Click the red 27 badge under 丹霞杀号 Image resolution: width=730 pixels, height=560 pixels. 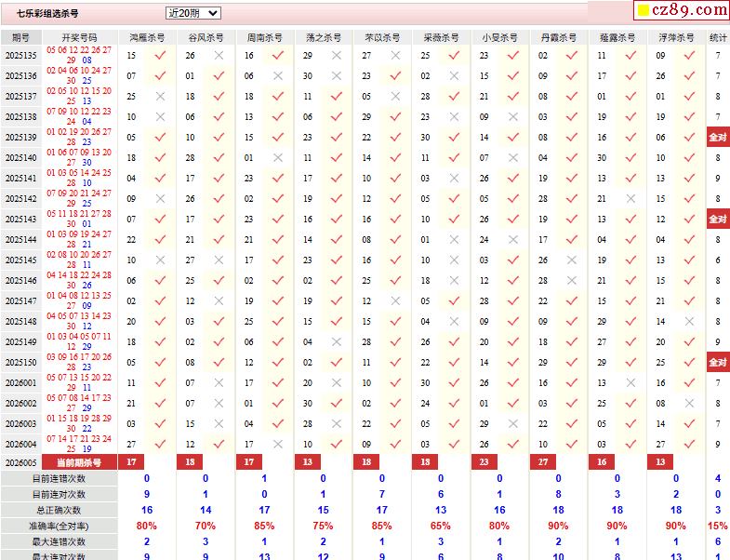click(544, 462)
